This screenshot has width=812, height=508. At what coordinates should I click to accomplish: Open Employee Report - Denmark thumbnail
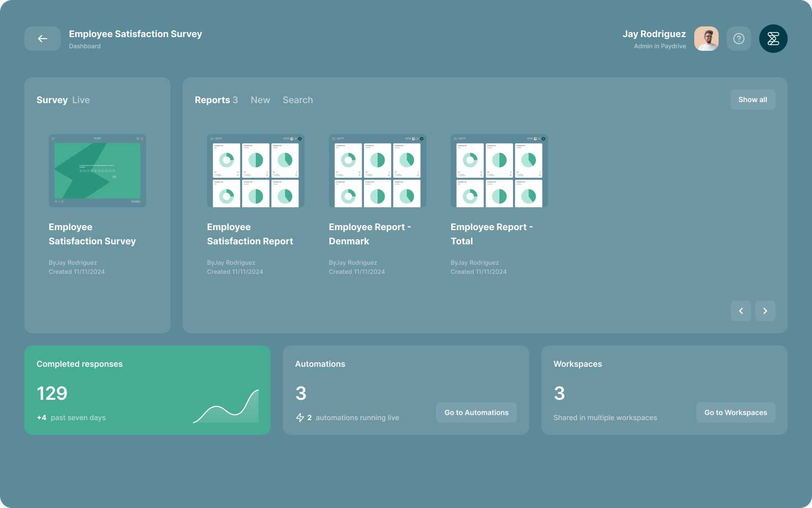pyautogui.click(x=378, y=171)
